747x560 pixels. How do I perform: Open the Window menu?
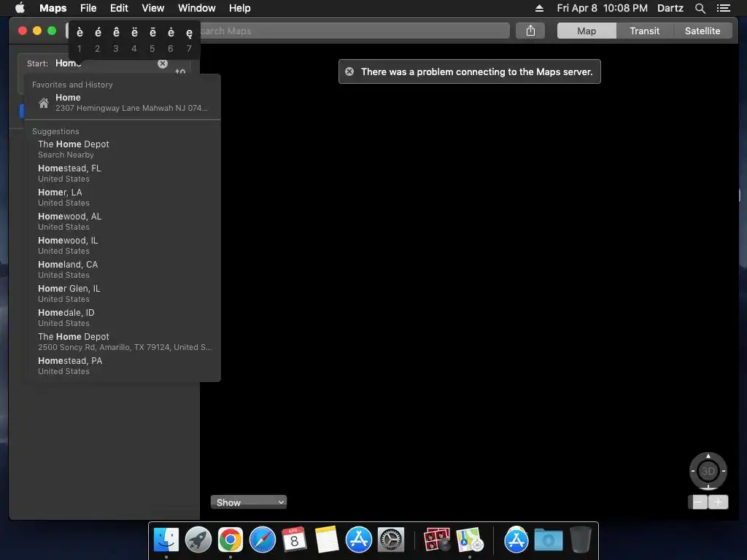click(x=197, y=8)
